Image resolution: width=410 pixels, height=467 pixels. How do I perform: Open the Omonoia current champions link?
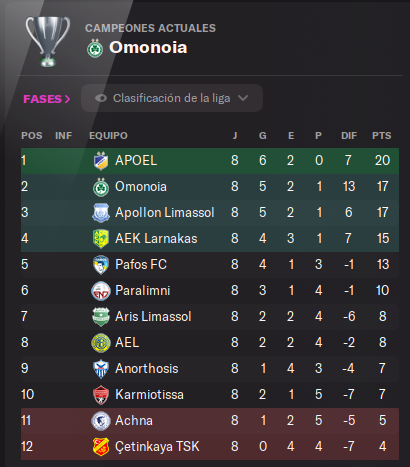click(148, 47)
